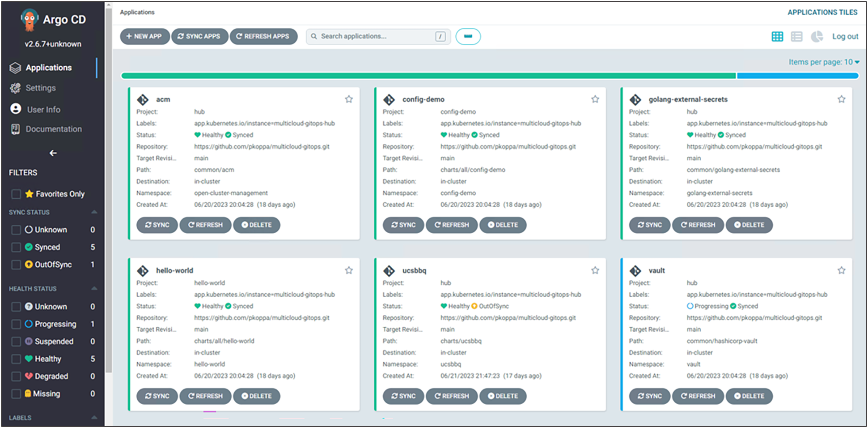Delete the config-demo application
The width and height of the screenshot is (868, 428).
coord(503,225)
